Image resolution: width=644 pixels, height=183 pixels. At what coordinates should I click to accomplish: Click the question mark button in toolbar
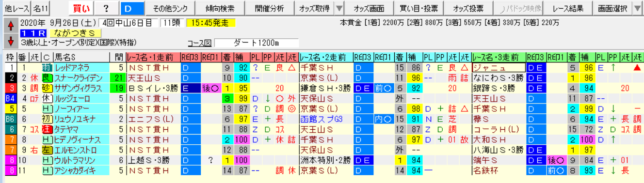[106, 8]
